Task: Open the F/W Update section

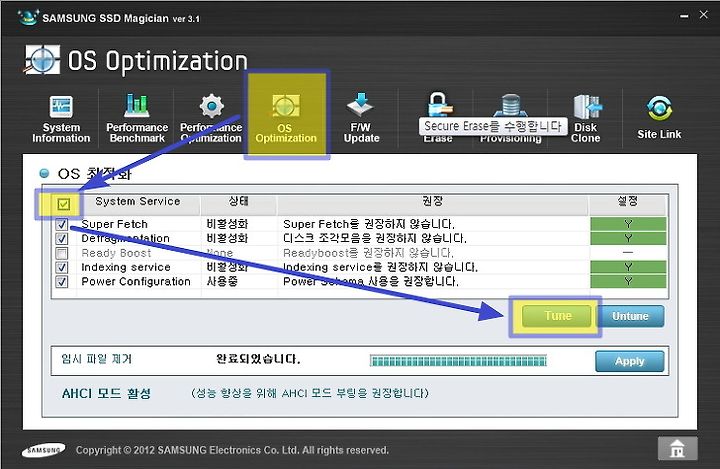Action: click(x=361, y=118)
